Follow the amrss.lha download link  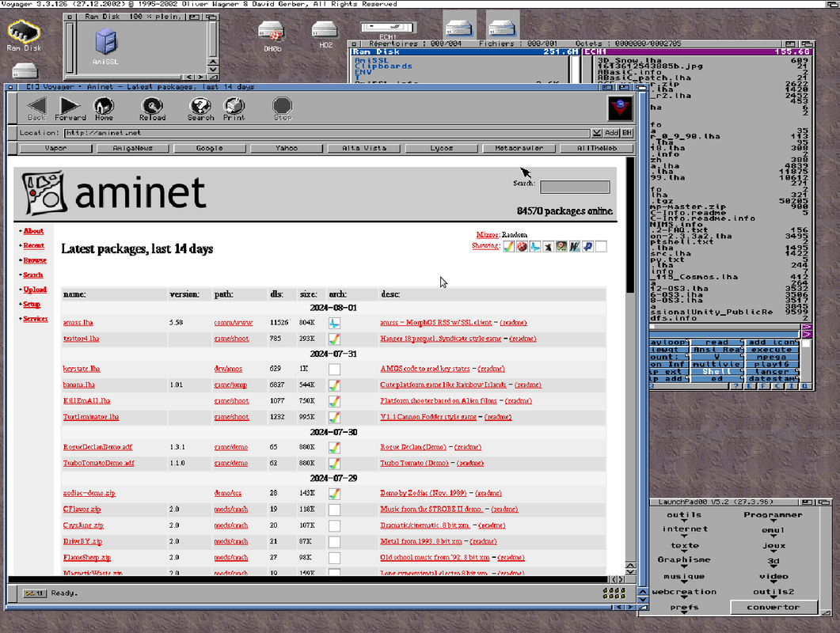78,322
